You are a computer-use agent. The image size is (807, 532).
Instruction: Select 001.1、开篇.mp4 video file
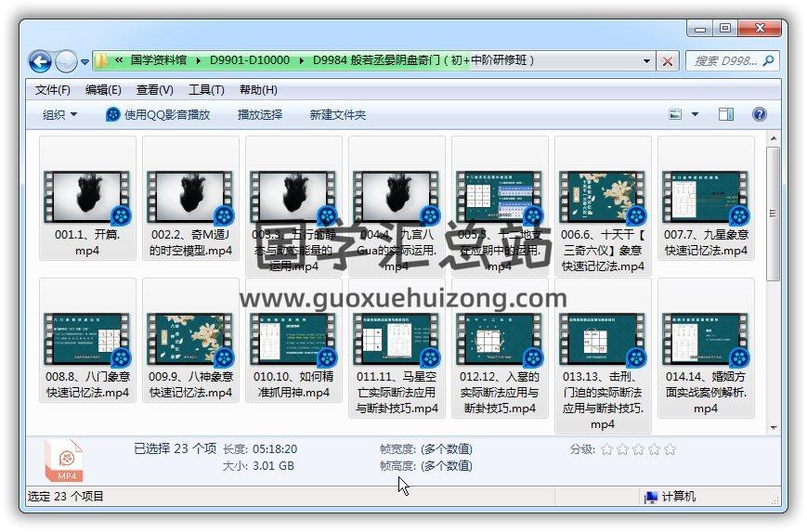click(x=87, y=198)
